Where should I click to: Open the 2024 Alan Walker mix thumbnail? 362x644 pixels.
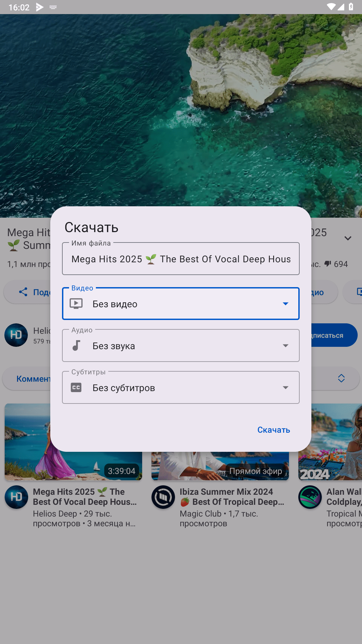(330, 442)
